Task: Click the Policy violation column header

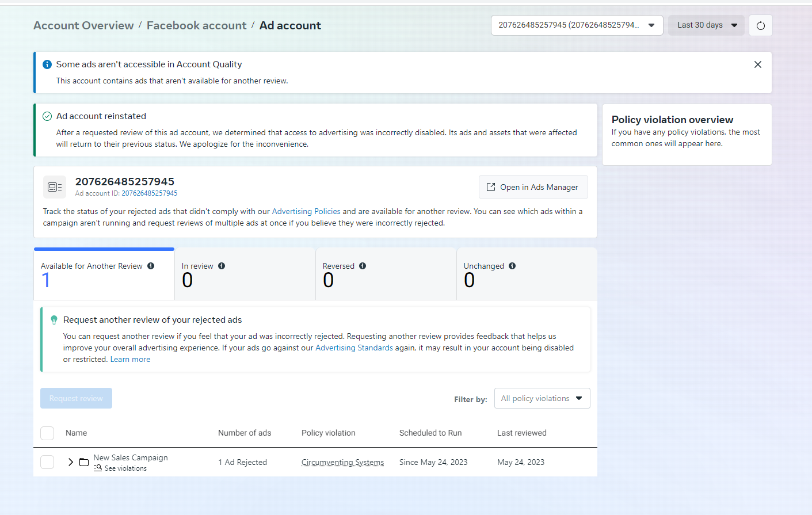Action: coord(329,433)
